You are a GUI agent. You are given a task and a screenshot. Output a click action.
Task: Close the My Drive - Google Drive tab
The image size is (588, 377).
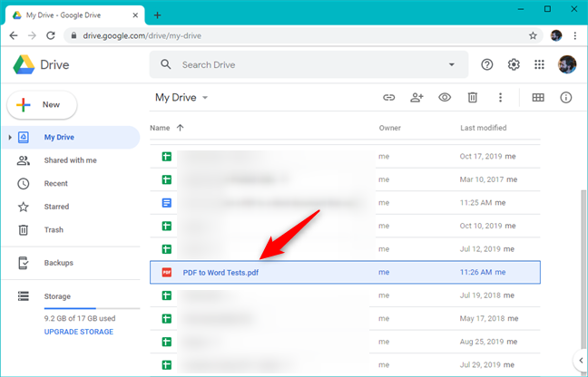[x=135, y=15]
